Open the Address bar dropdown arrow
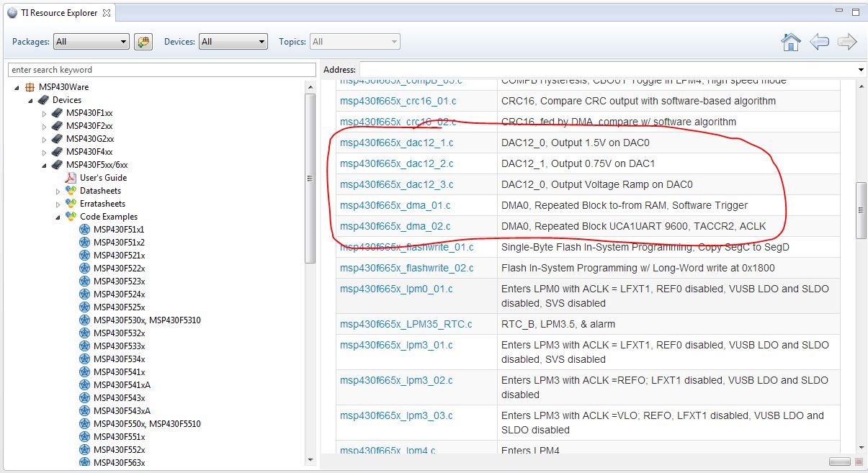The width and height of the screenshot is (868, 473). click(x=861, y=70)
